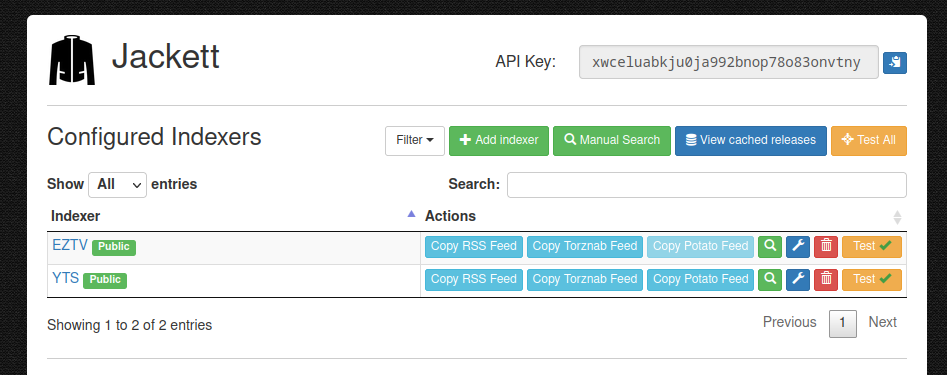Screen dimensions: 947x375
Task: Open the EZTV indexer link
Action: tap(70, 245)
